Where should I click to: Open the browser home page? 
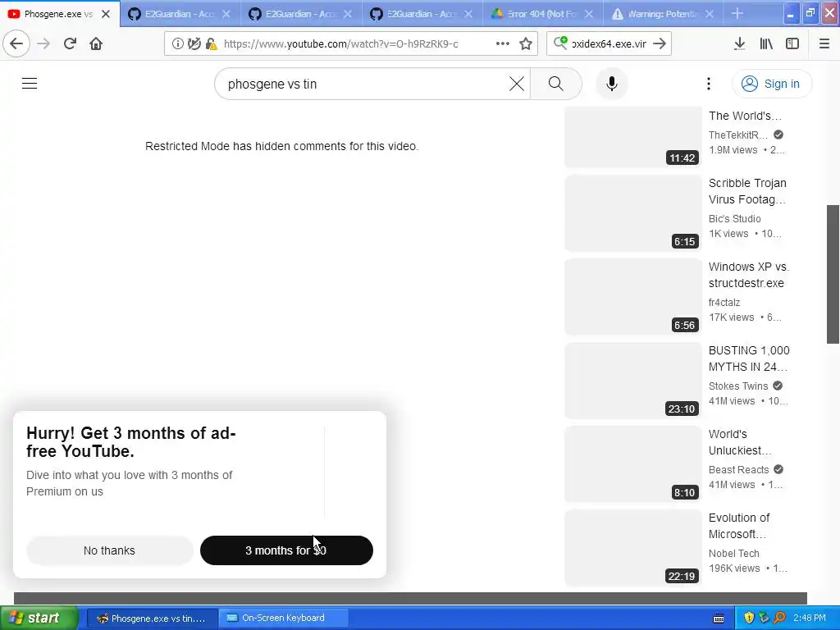point(96,44)
